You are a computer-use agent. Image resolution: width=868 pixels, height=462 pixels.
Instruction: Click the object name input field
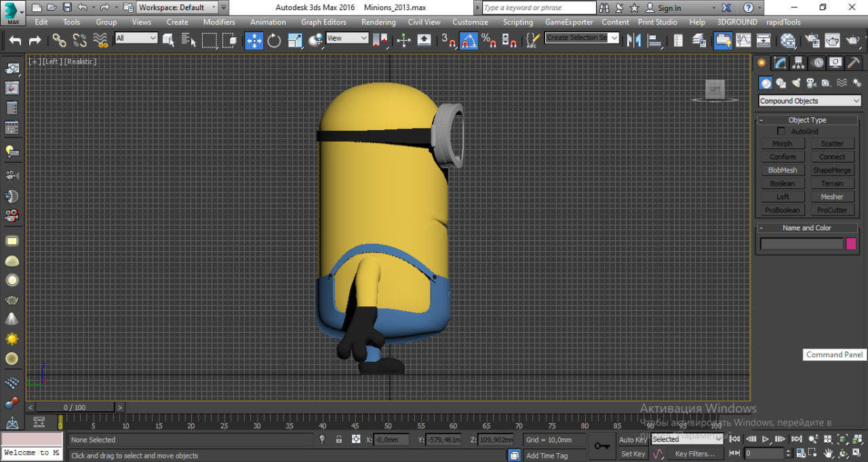pyautogui.click(x=802, y=244)
